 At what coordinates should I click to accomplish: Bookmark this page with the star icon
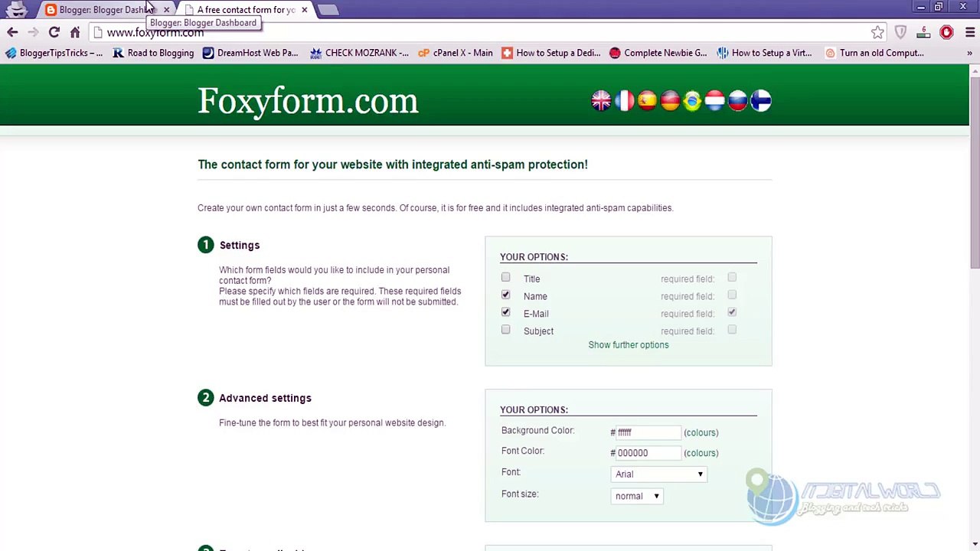877,32
